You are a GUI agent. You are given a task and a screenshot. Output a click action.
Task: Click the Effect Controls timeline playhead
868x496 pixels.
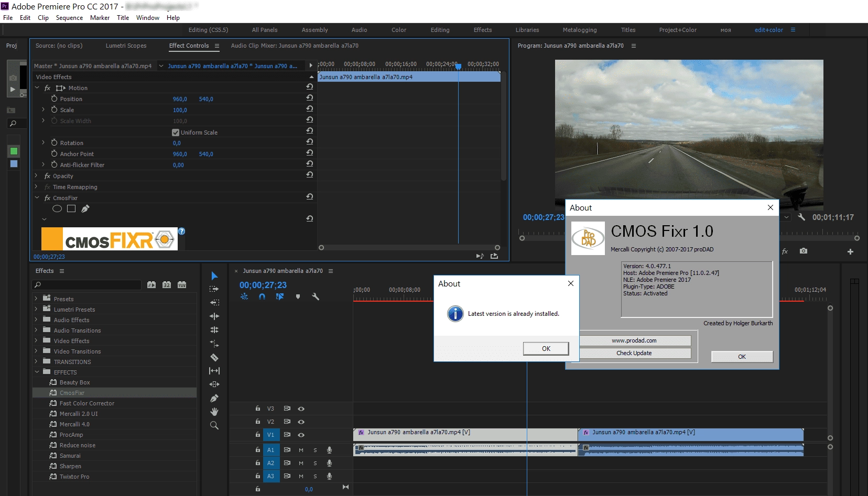458,67
